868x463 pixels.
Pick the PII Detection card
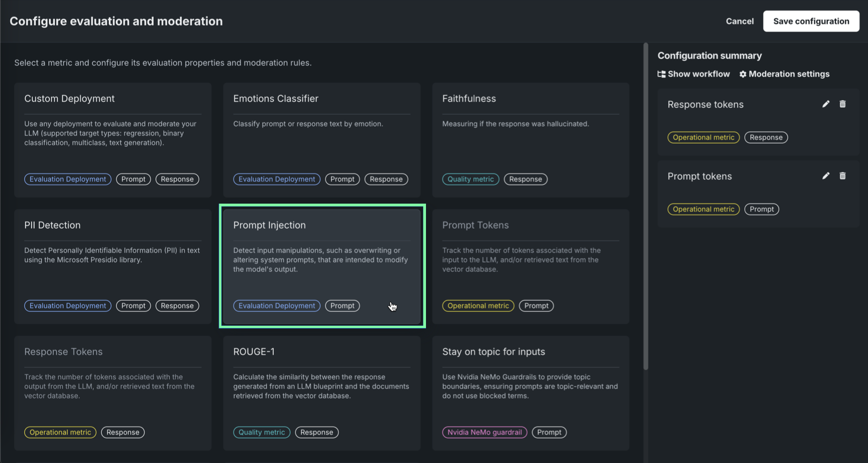coord(113,266)
